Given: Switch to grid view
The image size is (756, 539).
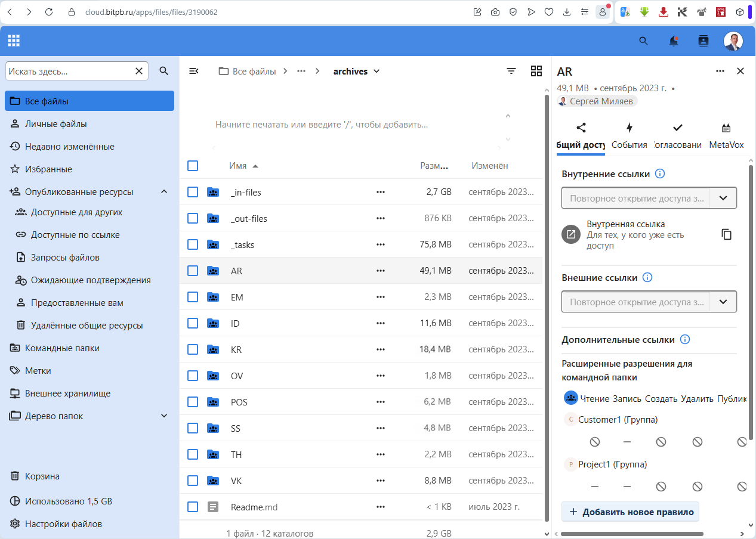Looking at the screenshot, I should point(536,71).
